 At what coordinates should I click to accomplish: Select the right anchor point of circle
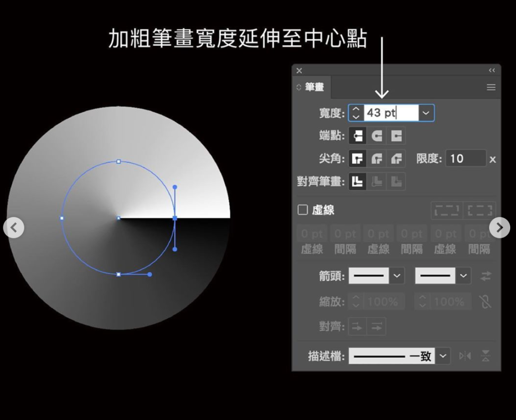click(x=175, y=218)
